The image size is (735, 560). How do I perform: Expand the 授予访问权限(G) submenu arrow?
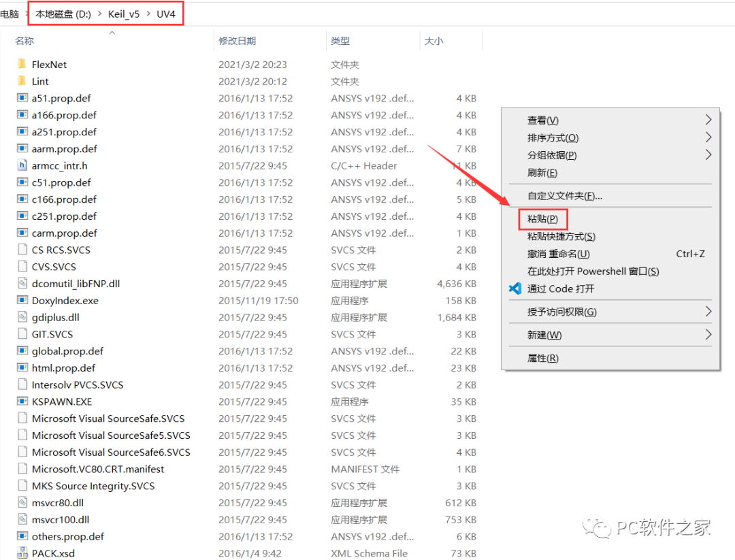click(x=708, y=311)
